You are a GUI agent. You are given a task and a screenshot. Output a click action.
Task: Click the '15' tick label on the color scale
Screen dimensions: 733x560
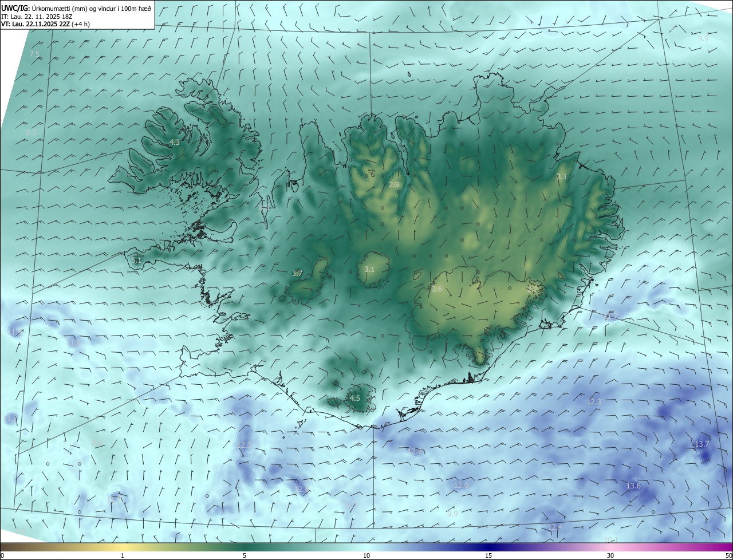[x=488, y=555]
